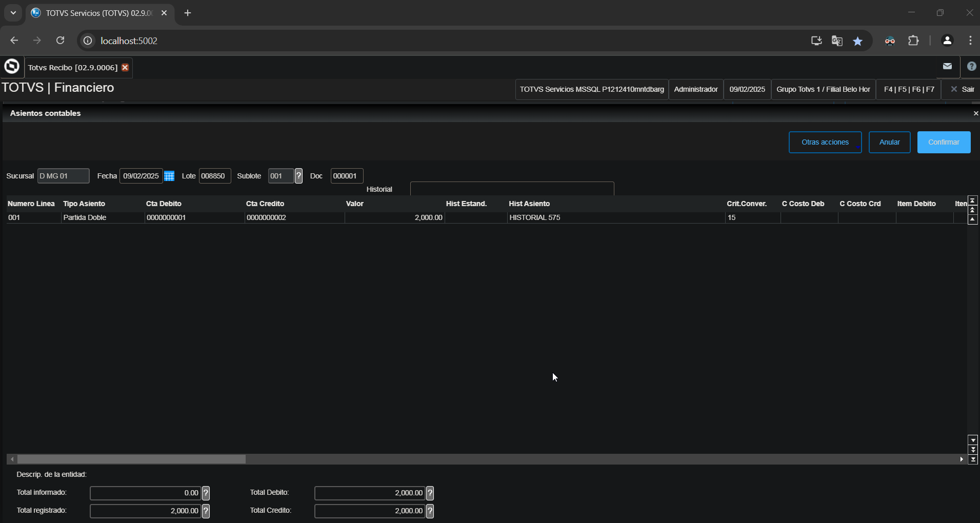
Task: Click the grid page-up double arrow
Action: coord(973,210)
